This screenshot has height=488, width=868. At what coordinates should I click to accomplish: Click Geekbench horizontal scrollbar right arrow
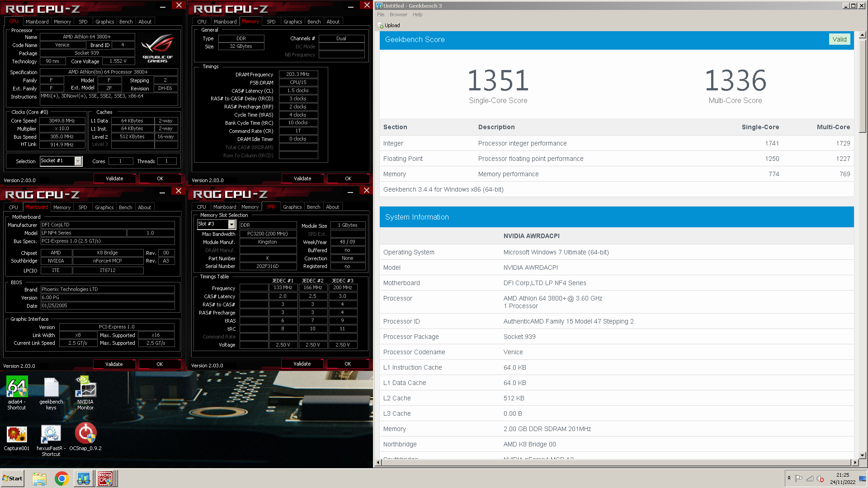pyautogui.click(x=854, y=463)
